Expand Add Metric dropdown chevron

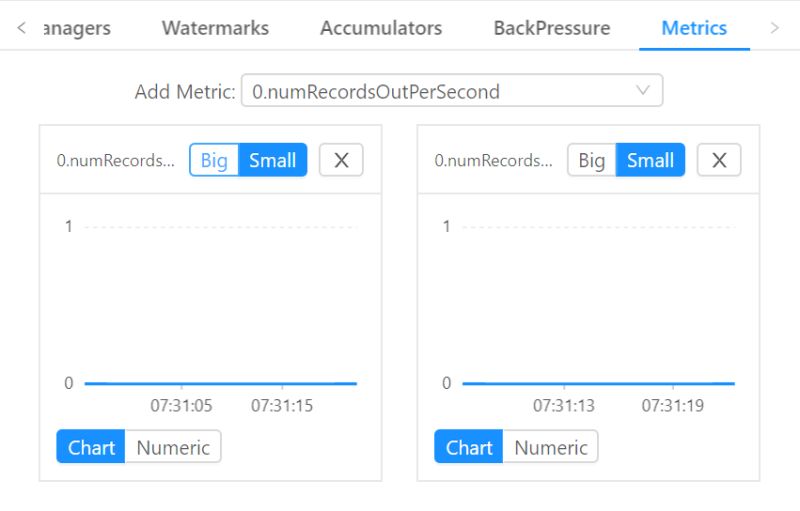click(643, 91)
